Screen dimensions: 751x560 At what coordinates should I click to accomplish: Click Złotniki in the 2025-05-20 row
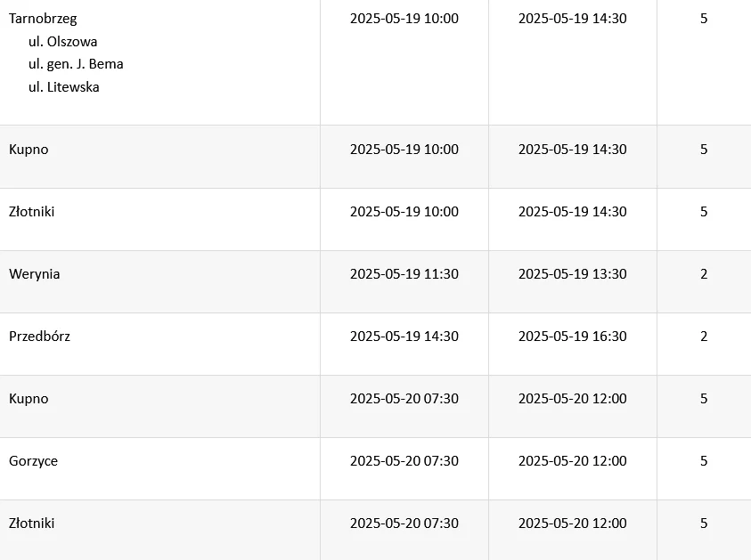pyautogui.click(x=31, y=523)
